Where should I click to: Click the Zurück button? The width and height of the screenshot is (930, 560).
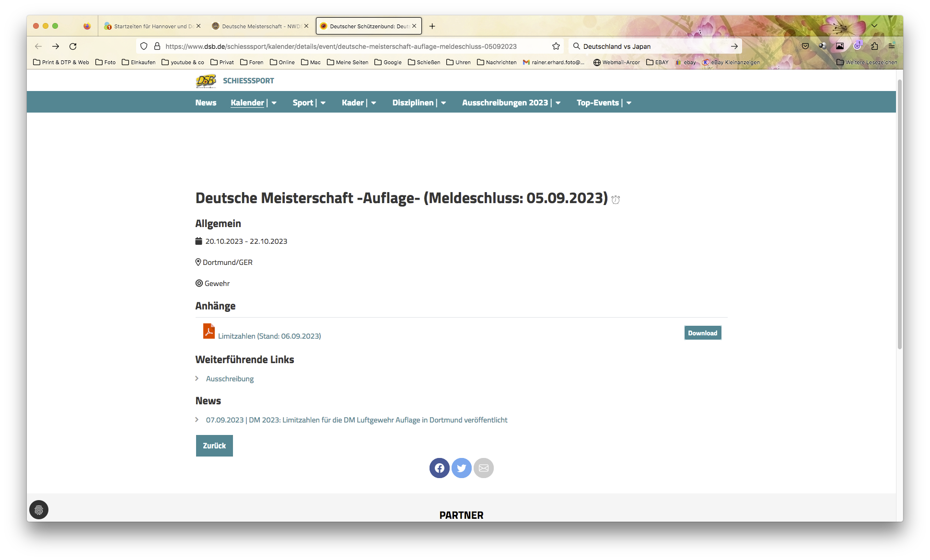(x=214, y=446)
